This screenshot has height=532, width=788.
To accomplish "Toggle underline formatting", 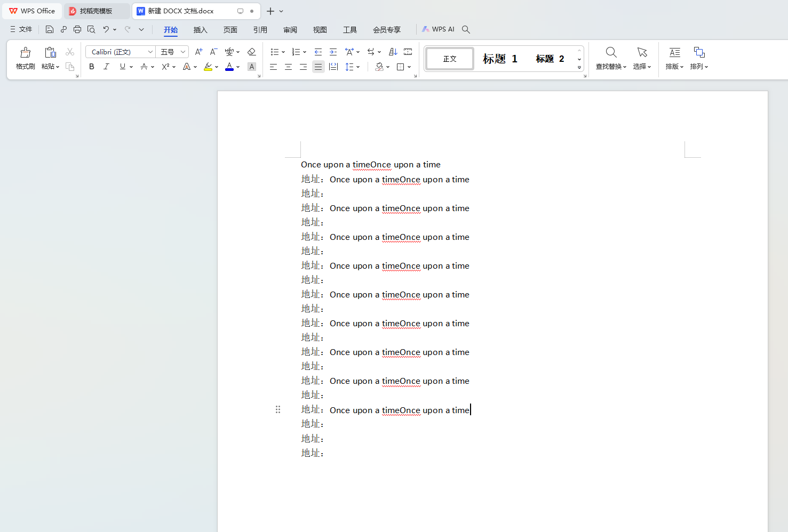I will click(122, 66).
